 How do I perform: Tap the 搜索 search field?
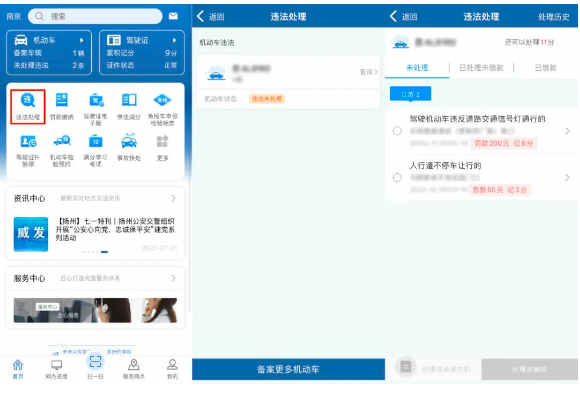click(x=95, y=16)
